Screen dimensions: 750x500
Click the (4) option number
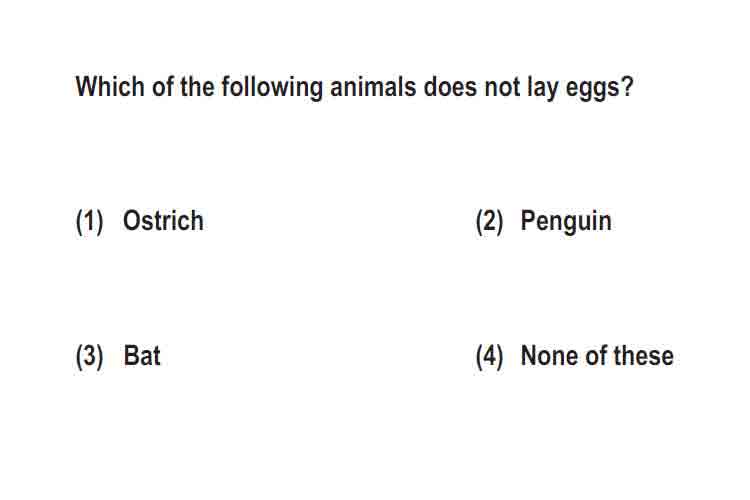[489, 357]
